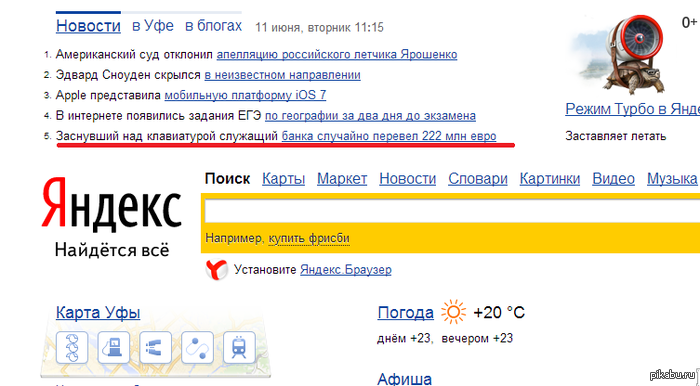Click the 0+ age rating label
Viewport: 700px width, 386px height.
[689, 22]
